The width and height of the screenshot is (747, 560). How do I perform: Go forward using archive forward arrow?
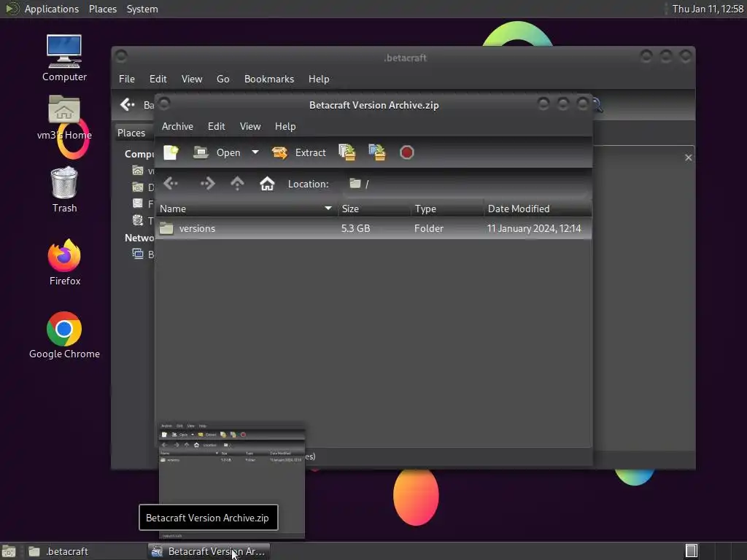tap(207, 184)
